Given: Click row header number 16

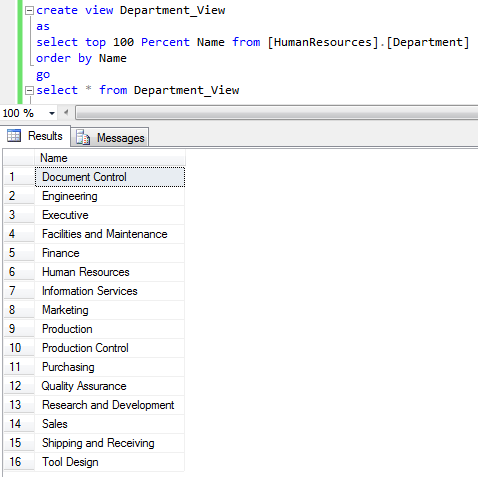Looking at the screenshot, I should [19, 462].
